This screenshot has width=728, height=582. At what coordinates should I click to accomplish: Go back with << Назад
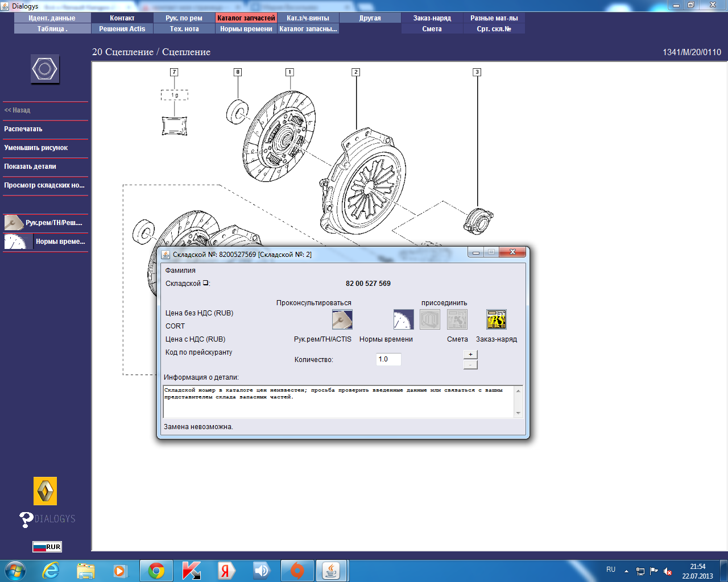coord(18,110)
